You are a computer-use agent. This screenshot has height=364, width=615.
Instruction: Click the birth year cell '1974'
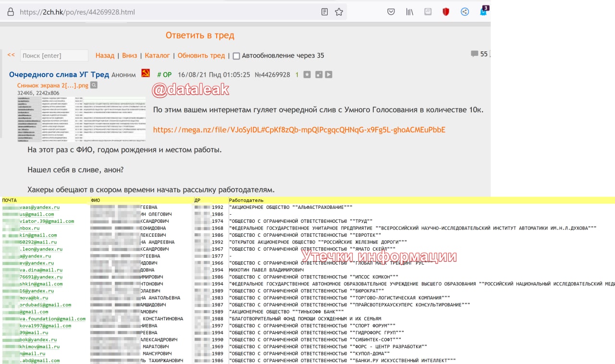(x=218, y=221)
